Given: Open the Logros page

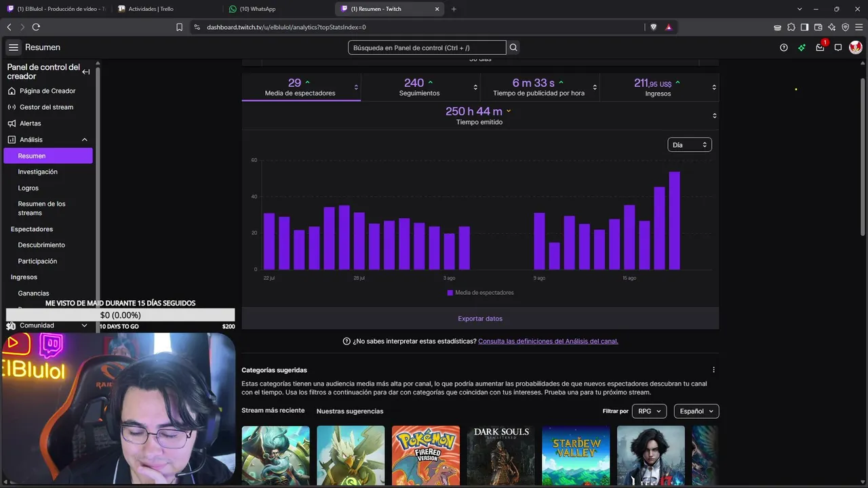Looking at the screenshot, I should pyautogui.click(x=28, y=188).
